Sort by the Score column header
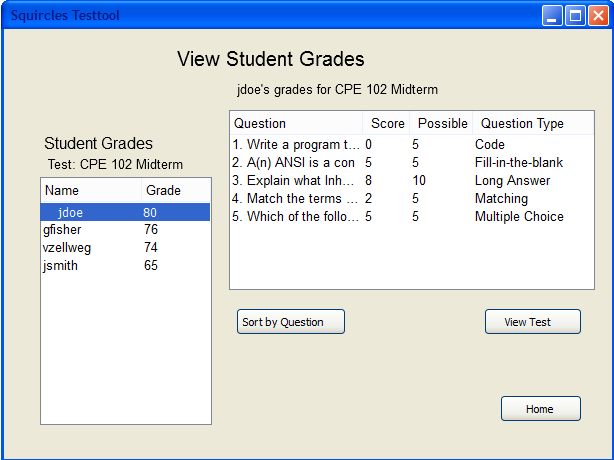Screen dimensions: 614x460 pos(387,124)
